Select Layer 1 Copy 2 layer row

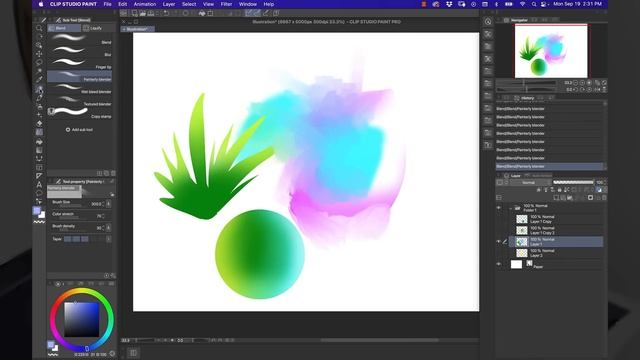point(556,231)
